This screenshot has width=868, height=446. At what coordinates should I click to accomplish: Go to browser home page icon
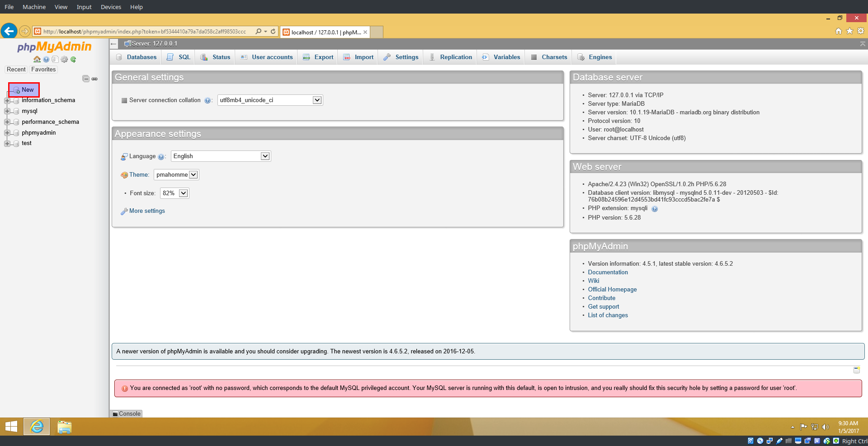(x=839, y=31)
